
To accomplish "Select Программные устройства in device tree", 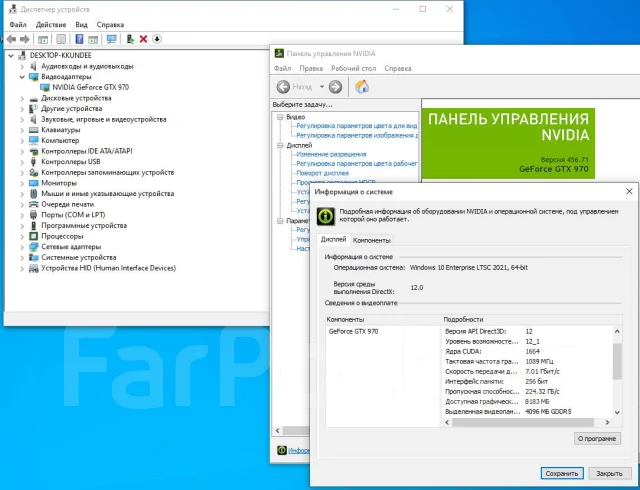I will coord(84,225).
